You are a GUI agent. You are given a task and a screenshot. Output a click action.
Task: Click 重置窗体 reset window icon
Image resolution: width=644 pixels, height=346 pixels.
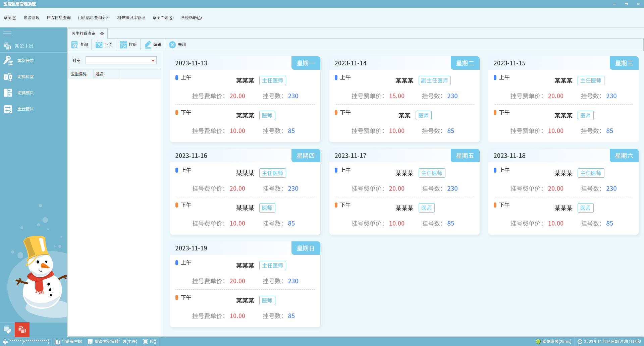(8, 109)
